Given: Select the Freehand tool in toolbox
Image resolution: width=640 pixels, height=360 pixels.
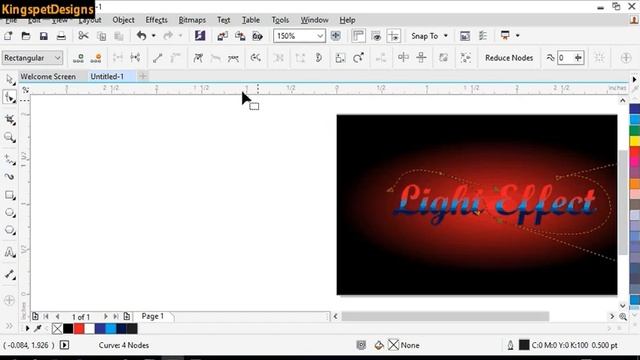Looking at the screenshot, I should point(10,159).
